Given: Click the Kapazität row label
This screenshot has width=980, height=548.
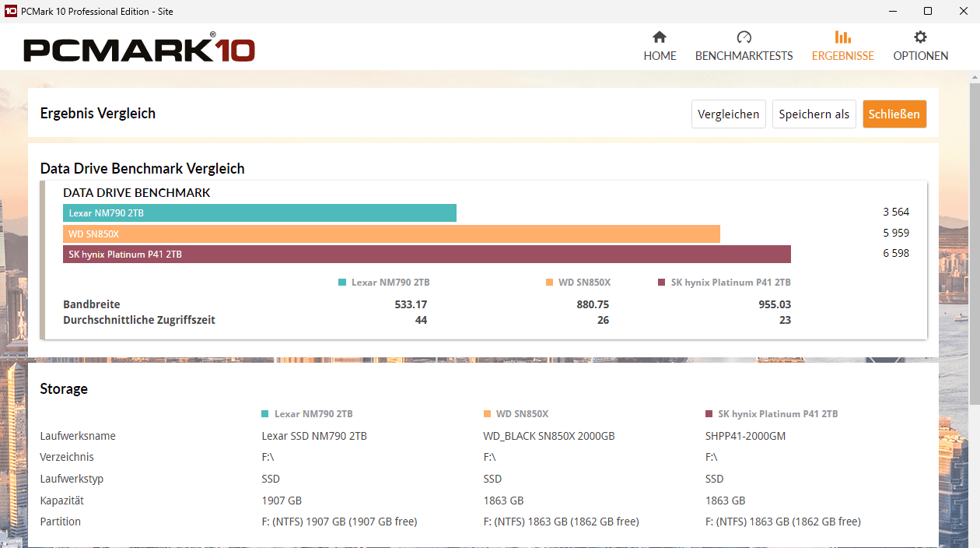Looking at the screenshot, I should coord(62,501).
